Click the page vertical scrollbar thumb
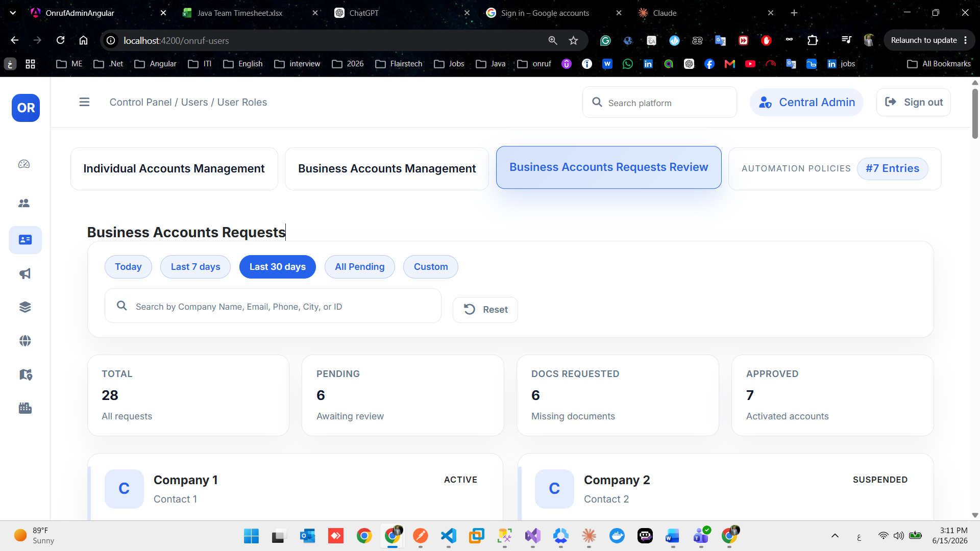 975,113
